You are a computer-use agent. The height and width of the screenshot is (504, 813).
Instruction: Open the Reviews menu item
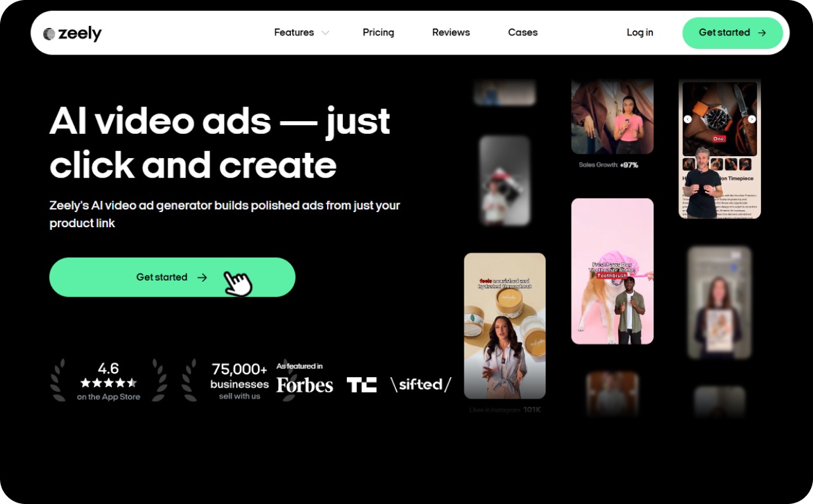pos(451,32)
